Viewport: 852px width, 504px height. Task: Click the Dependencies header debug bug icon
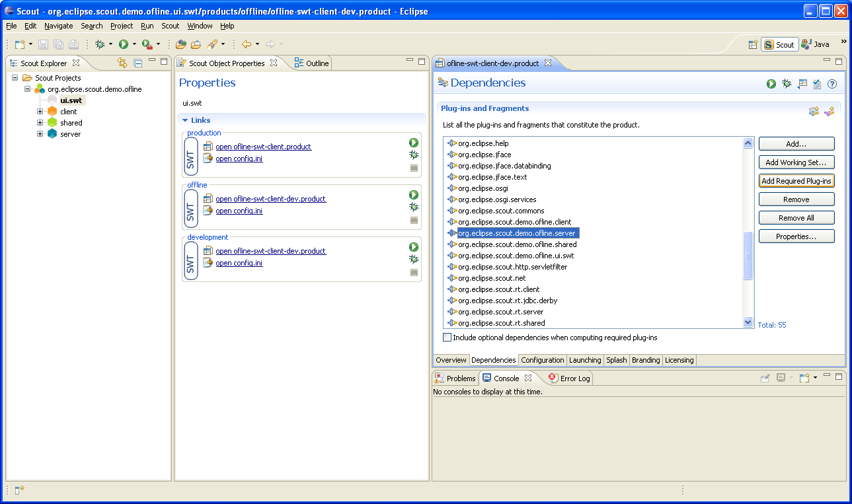787,84
